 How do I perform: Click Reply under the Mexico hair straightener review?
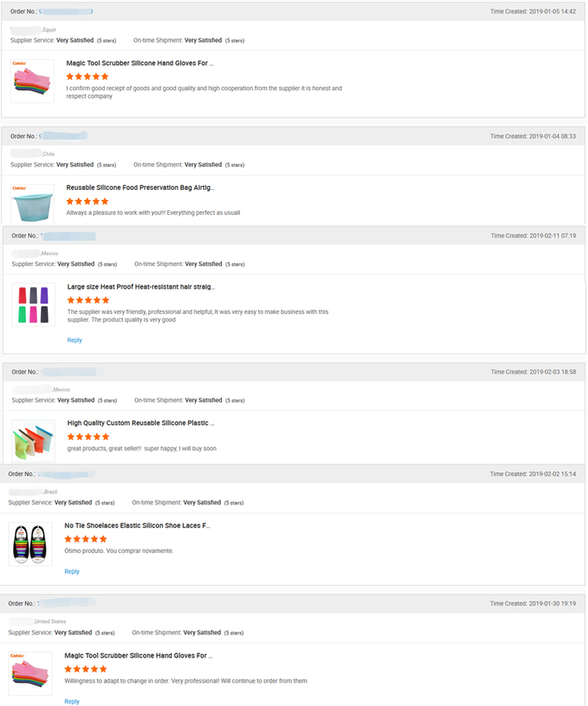74,340
